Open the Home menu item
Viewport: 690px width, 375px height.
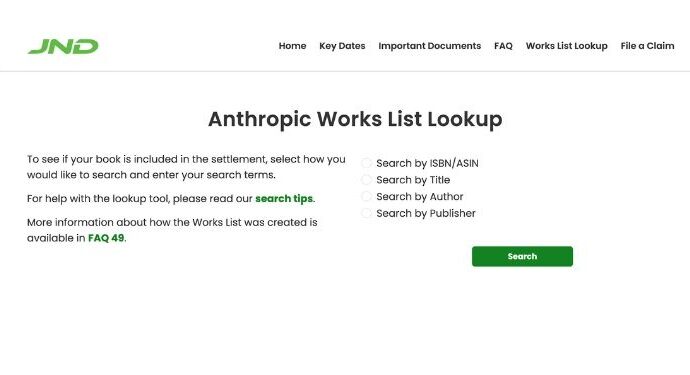[x=292, y=46]
